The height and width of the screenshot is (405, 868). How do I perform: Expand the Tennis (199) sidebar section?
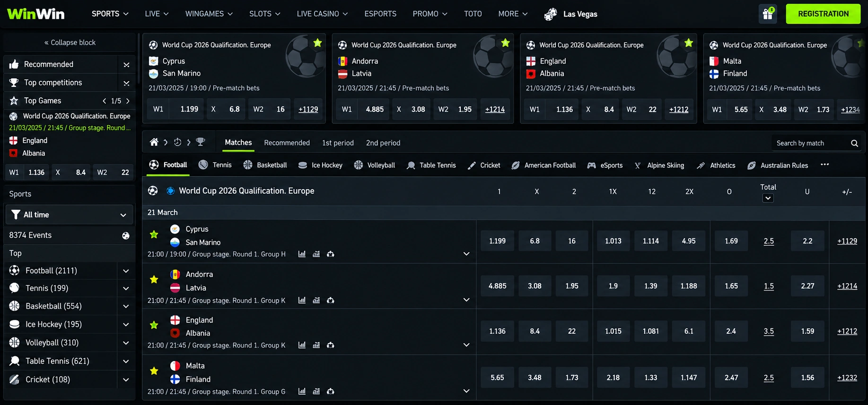pyautogui.click(x=126, y=288)
